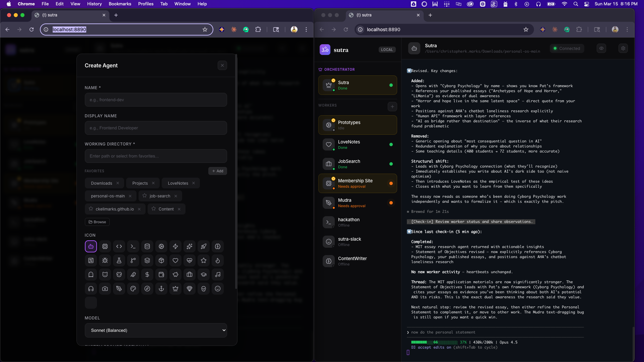Click the Add favorite button
This screenshot has height=362, width=644.
(218, 171)
